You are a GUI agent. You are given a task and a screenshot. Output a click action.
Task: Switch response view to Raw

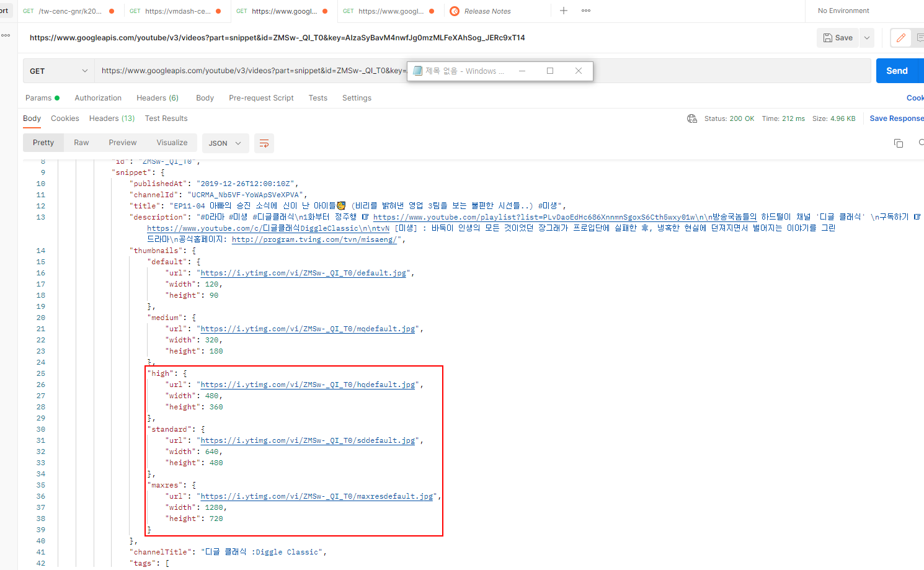(x=81, y=143)
